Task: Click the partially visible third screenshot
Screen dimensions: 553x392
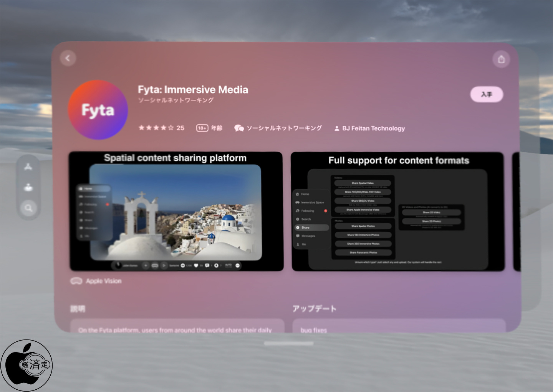Action: pyautogui.click(x=517, y=212)
